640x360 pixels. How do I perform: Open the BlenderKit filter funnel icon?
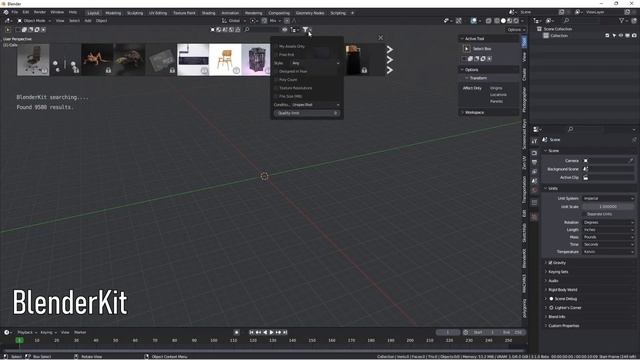coord(306,29)
